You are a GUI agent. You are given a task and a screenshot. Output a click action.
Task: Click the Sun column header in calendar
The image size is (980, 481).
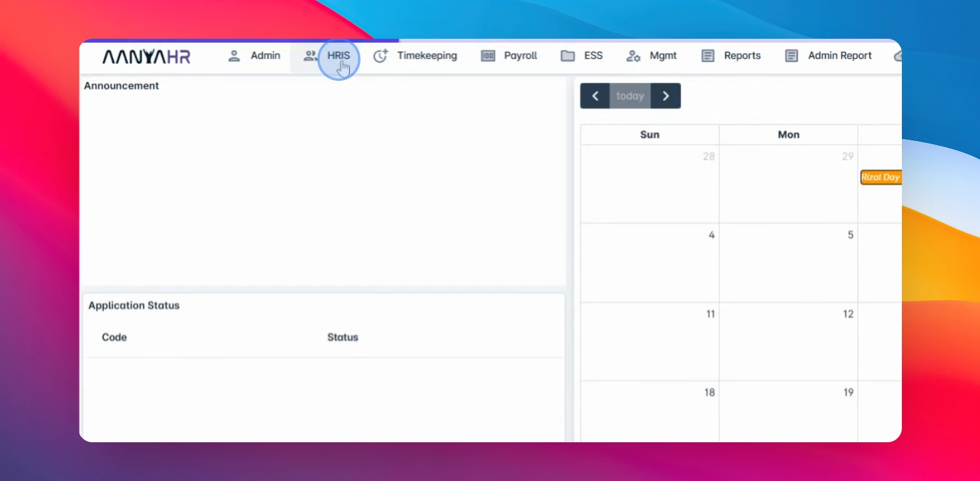[650, 134]
